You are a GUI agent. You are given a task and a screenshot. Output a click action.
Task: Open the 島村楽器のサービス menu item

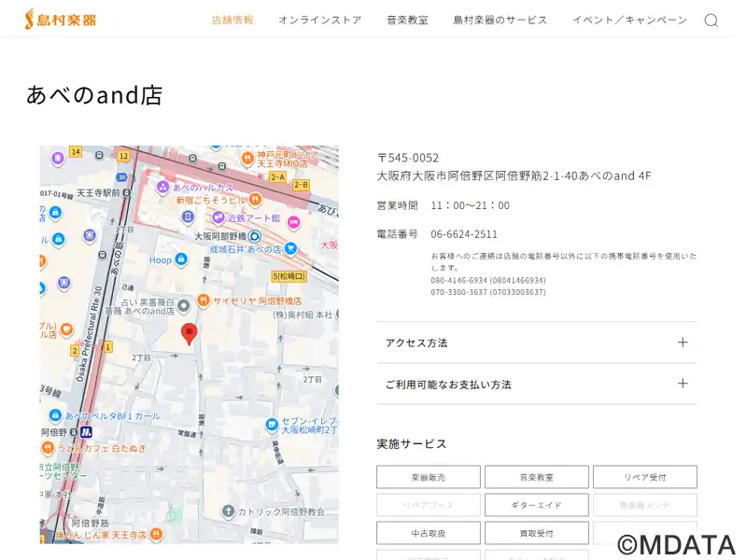click(500, 20)
